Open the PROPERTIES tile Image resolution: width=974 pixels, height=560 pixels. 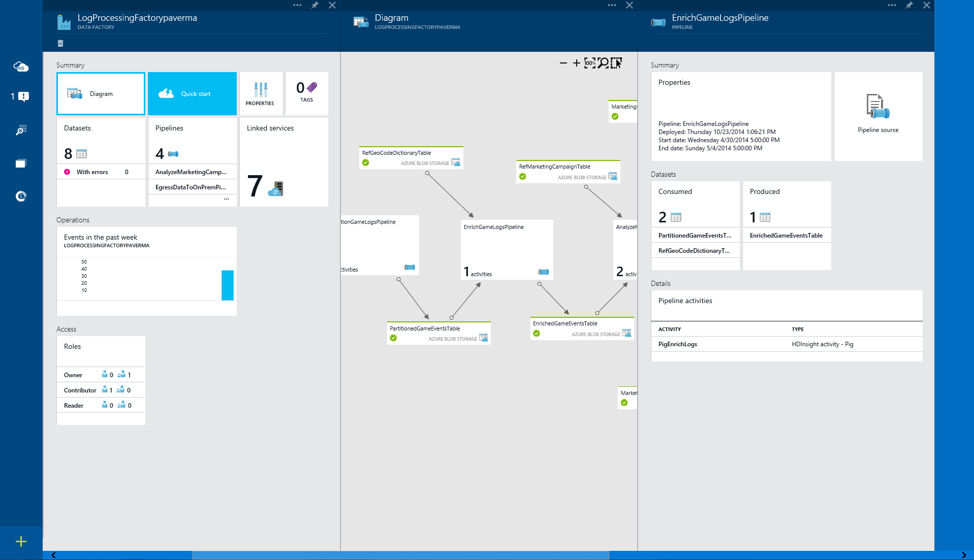click(x=261, y=93)
